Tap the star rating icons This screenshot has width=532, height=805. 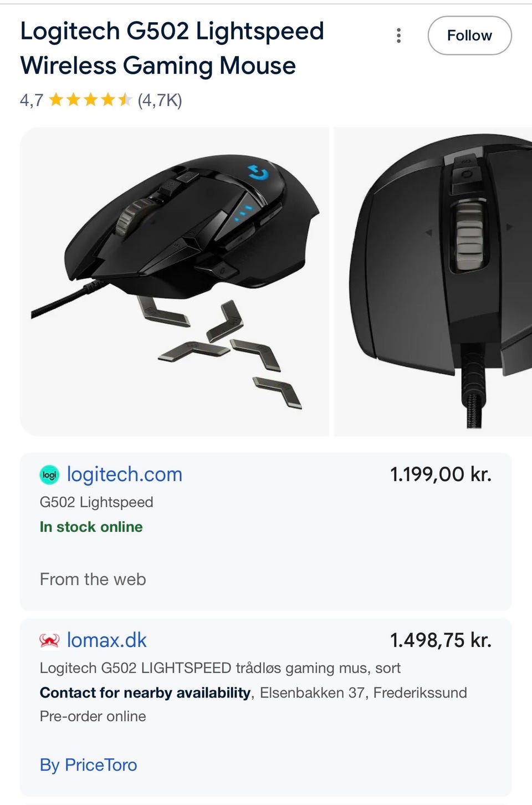click(90, 100)
